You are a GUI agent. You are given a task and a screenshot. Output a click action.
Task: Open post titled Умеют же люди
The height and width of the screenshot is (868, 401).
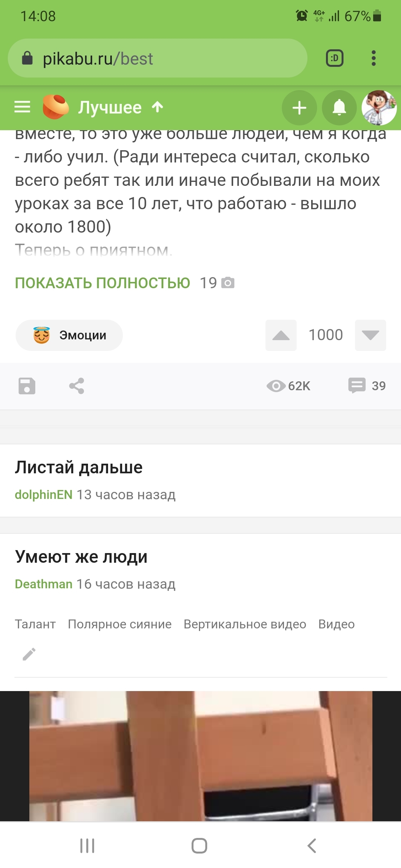81,557
